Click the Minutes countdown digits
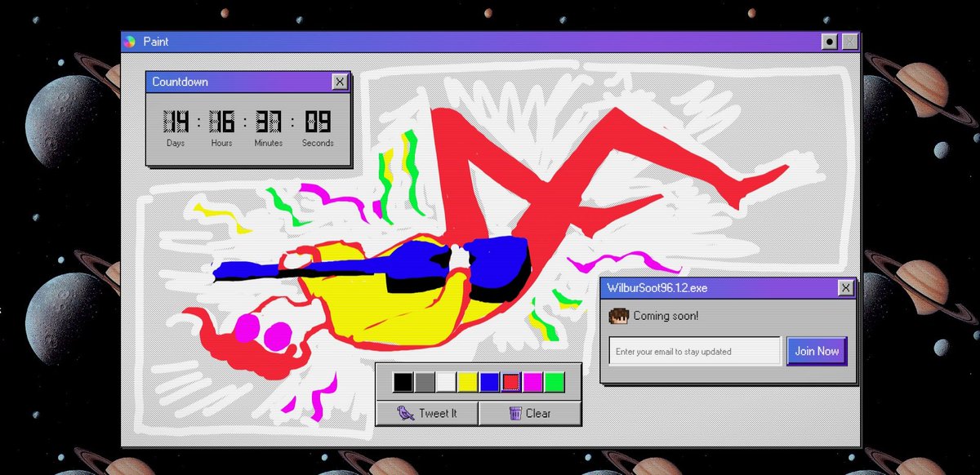The image size is (980, 475). [x=269, y=122]
